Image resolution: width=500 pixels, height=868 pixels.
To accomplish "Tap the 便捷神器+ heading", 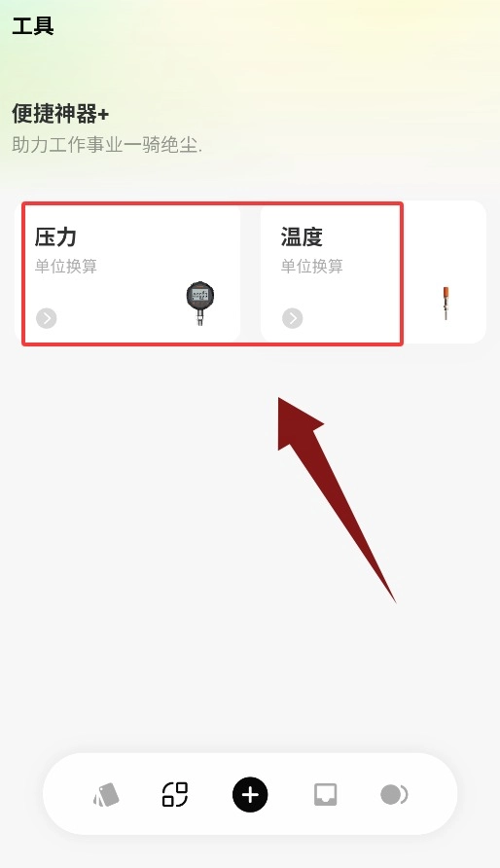I will [x=60, y=114].
